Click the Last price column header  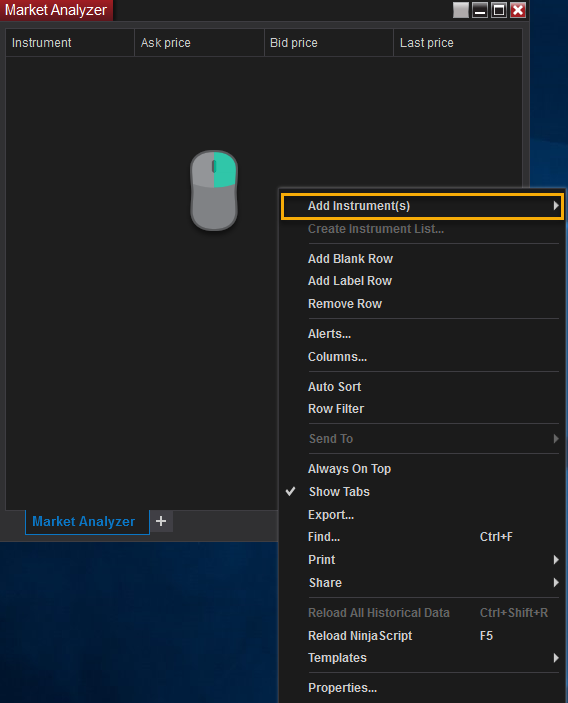click(458, 43)
